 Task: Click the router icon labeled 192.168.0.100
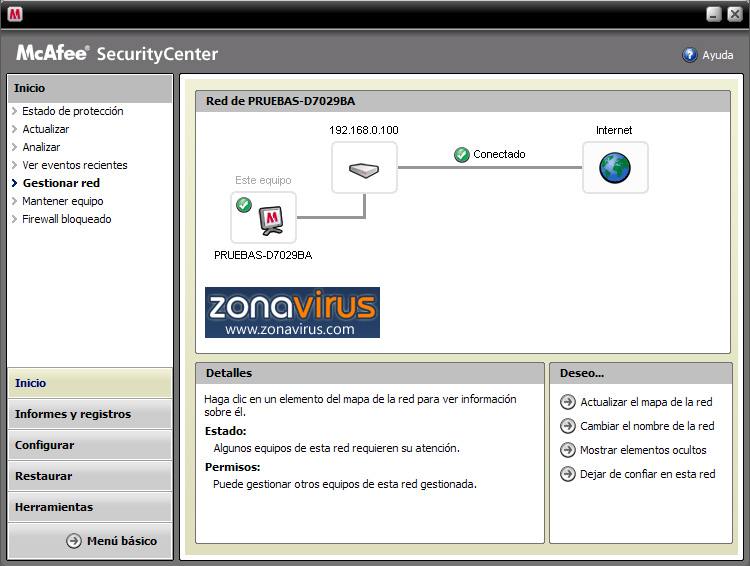coord(364,168)
